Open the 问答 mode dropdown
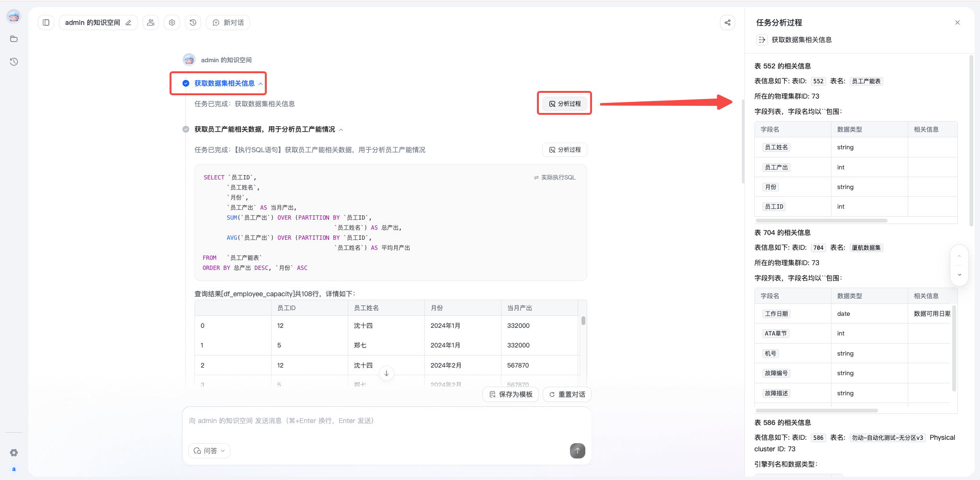980x480 pixels. pos(209,451)
